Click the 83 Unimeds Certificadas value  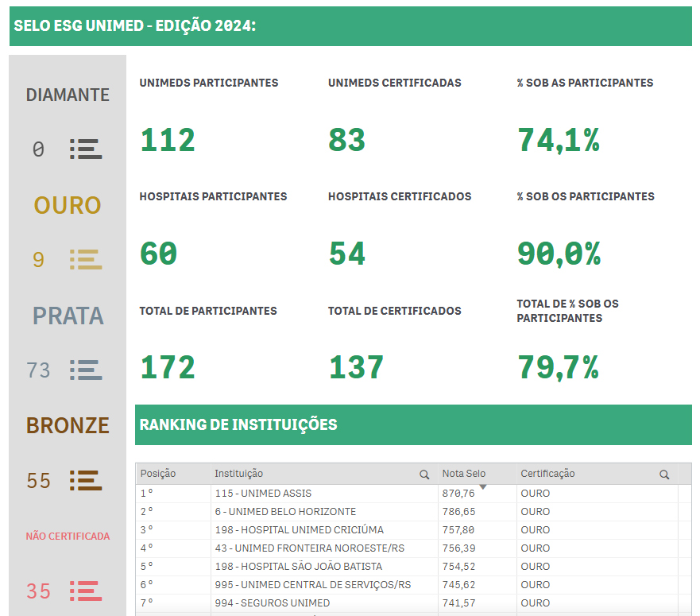point(347,141)
